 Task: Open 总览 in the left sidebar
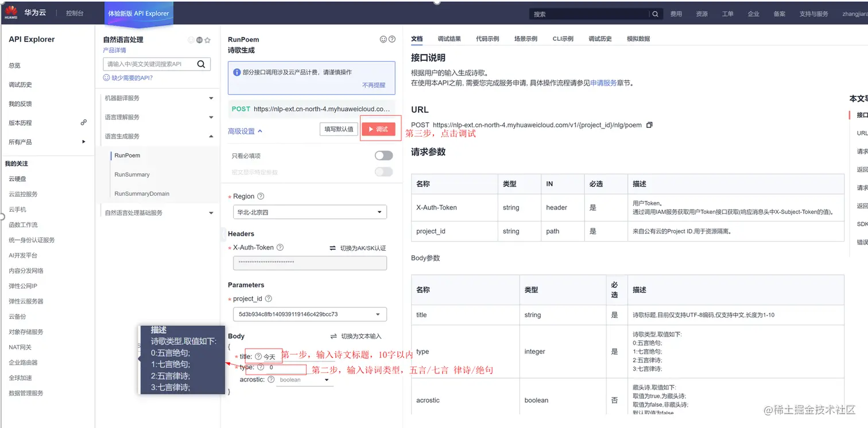coord(14,65)
